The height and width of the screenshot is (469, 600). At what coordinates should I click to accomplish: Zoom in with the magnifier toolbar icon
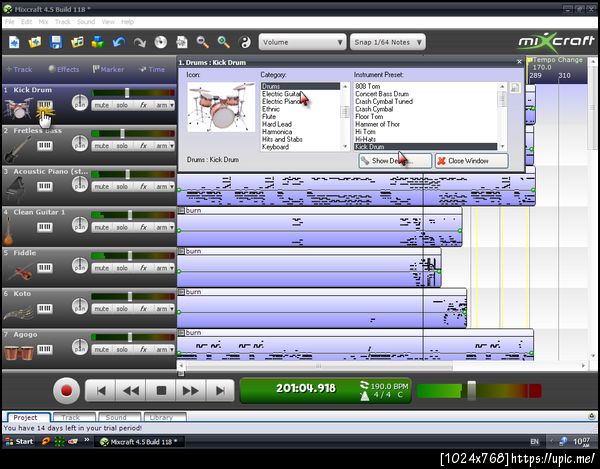coord(202,42)
